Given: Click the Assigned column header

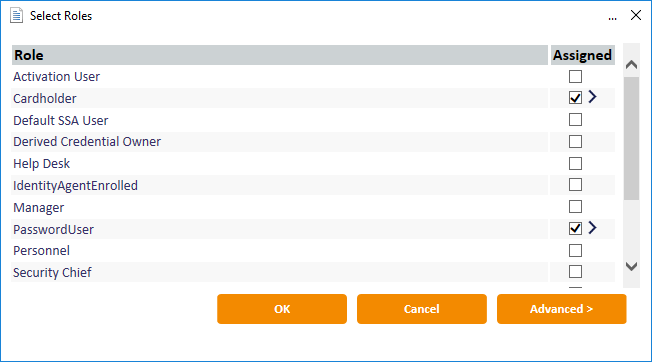Looking at the screenshot, I should (x=583, y=55).
